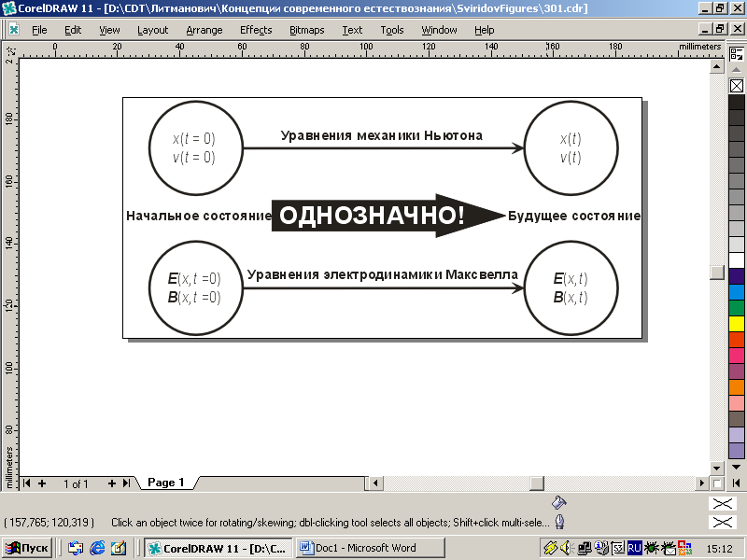Open the Effects menu
This screenshot has height=560, width=747.
point(256,30)
